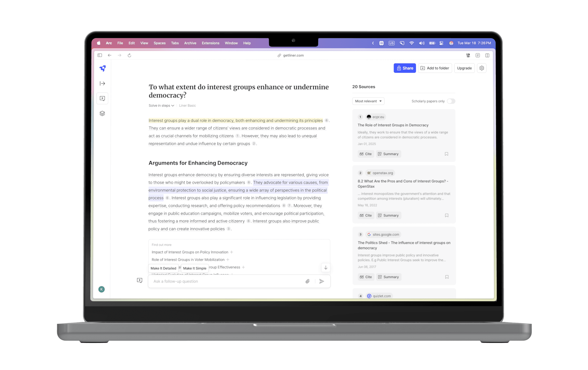Expand the Solve in steps dropdown
This screenshot has height=370, width=588.
coord(161,106)
